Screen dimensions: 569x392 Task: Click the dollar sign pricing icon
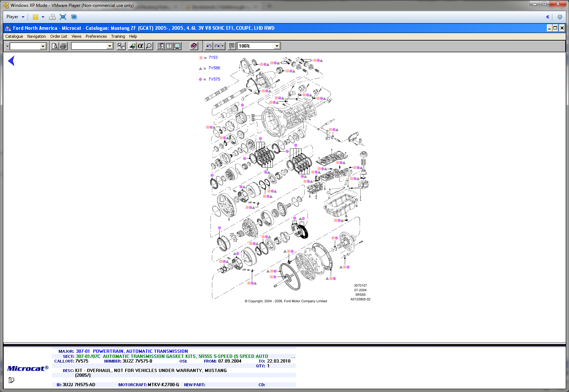[x=169, y=46]
